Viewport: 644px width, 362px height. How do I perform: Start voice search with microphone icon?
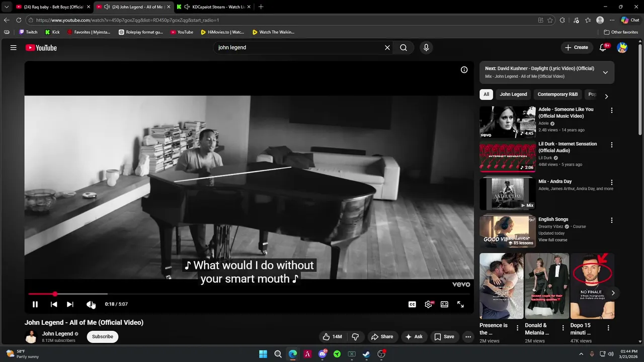coord(426,48)
